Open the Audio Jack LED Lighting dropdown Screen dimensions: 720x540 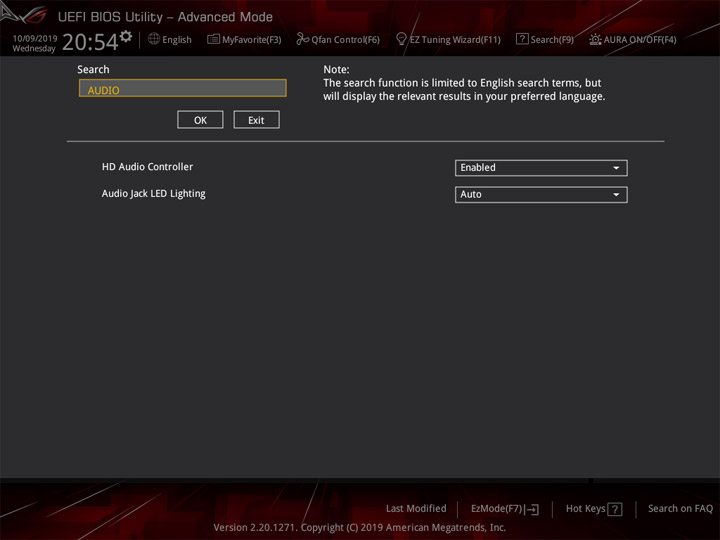(x=541, y=194)
